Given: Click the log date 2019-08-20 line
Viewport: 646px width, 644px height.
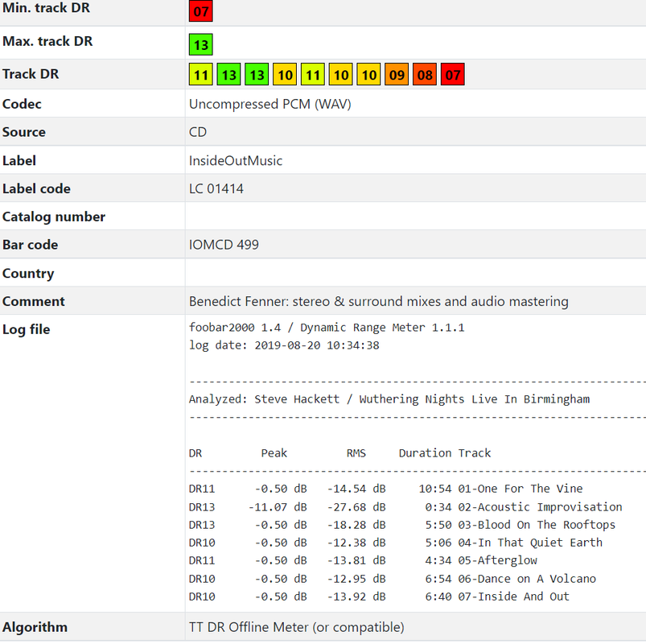Looking at the screenshot, I should click(284, 345).
